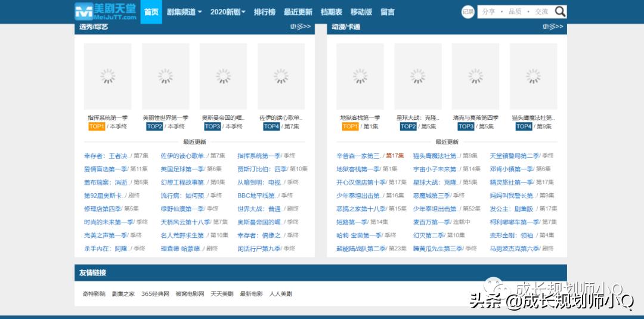Screen dimensions: 644x319
Task: Expand the 2020新剧 dropdown menu
Action: click(x=228, y=12)
